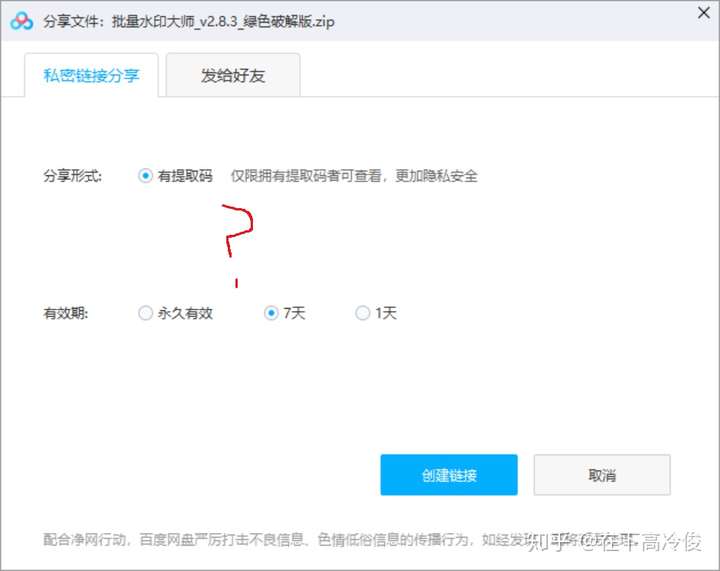Click the 分享形式 label text
Image resolution: width=720 pixels, height=571 pixels.
click(x=73, y=176)
